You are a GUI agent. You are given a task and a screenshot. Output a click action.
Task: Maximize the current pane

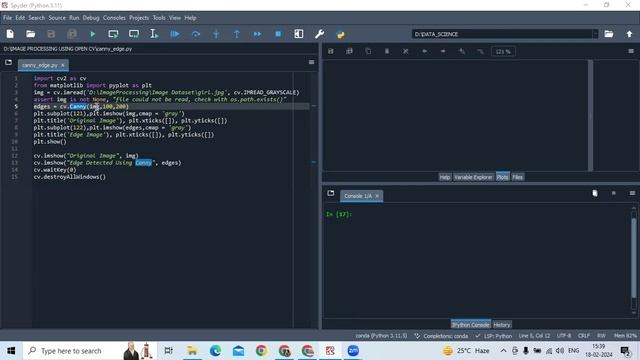point(299,34)
